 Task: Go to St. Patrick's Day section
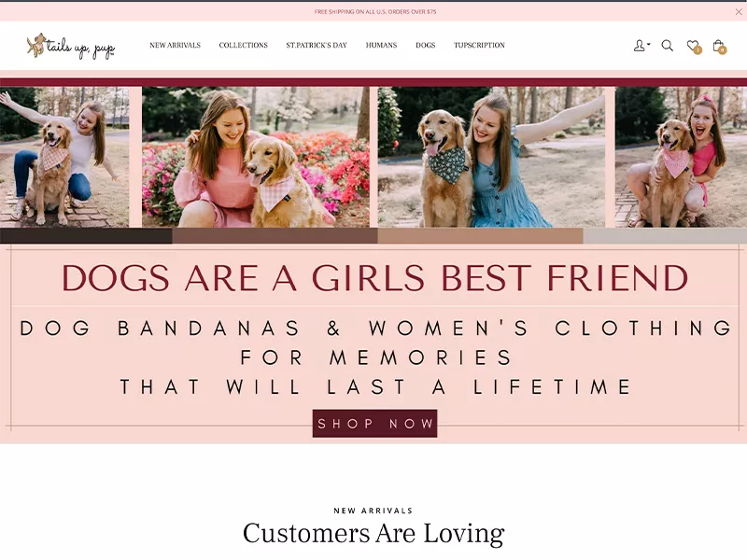(317, 45)
